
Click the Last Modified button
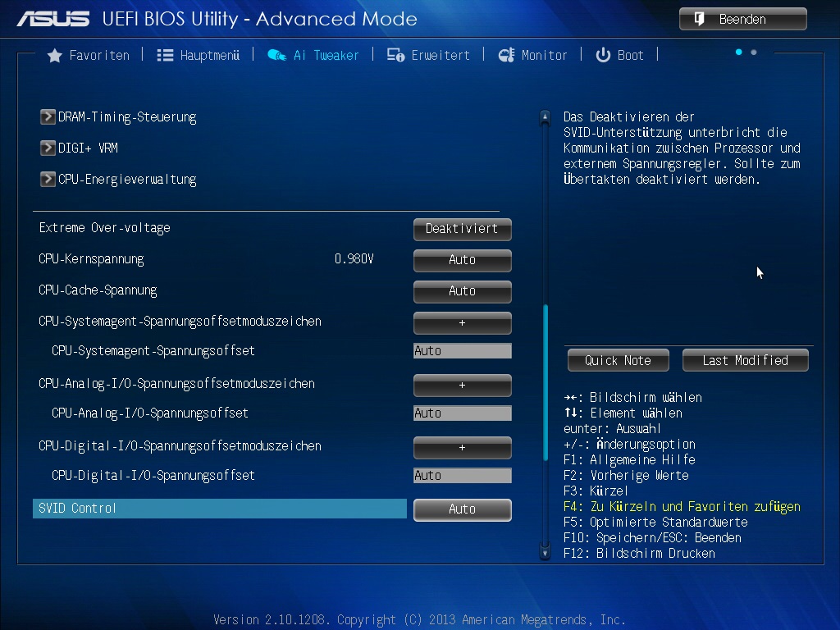tap(745, 360)
